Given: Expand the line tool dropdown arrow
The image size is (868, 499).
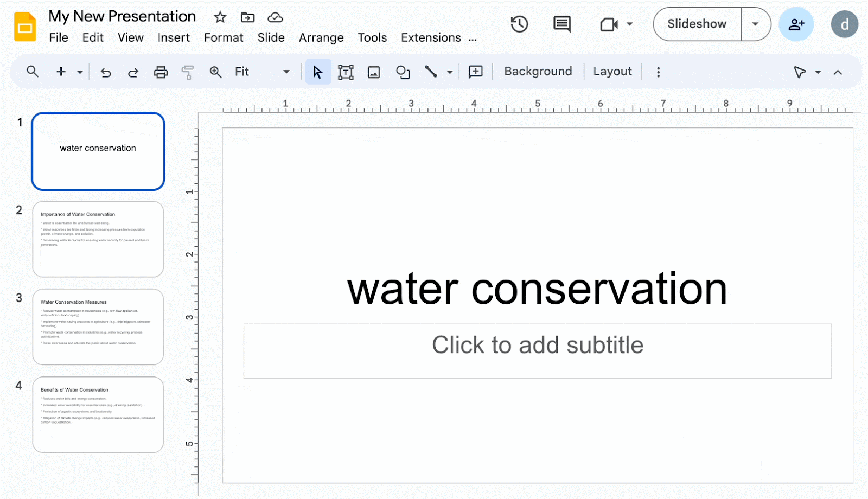Looking at the screenshot, I should (450, 72).
